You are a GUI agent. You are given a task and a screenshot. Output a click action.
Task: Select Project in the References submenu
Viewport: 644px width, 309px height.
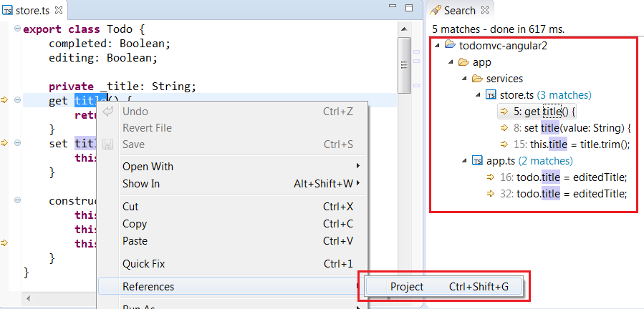click(x=406, y=287)
